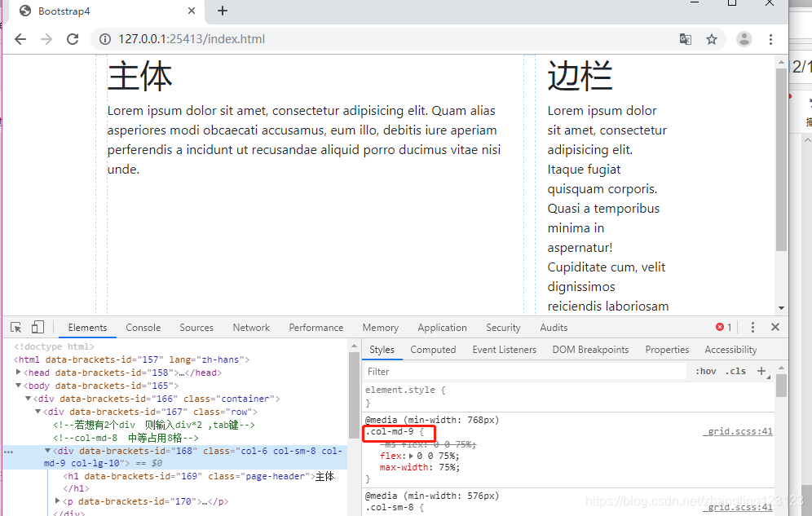Click the webpage vertical scrollbar thumb

(781, 160)
